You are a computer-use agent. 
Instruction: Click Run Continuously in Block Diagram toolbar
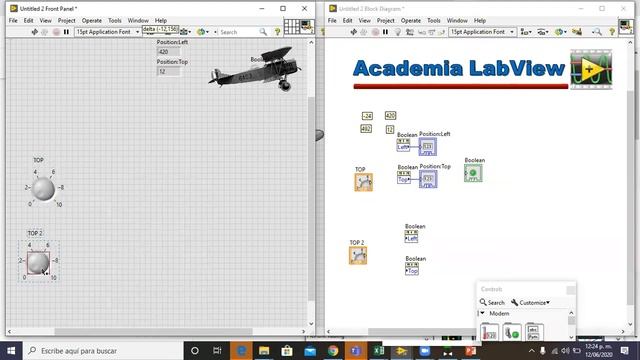(364, 32)
